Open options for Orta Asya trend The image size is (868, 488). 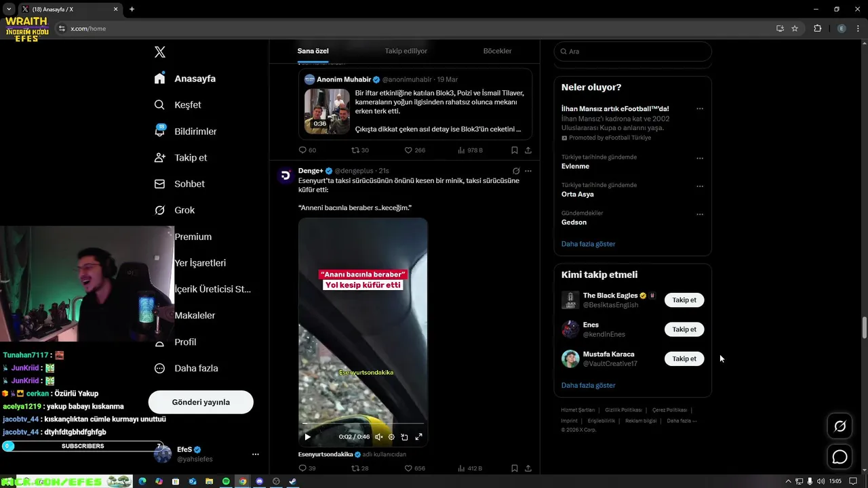(x=700, y=186)
